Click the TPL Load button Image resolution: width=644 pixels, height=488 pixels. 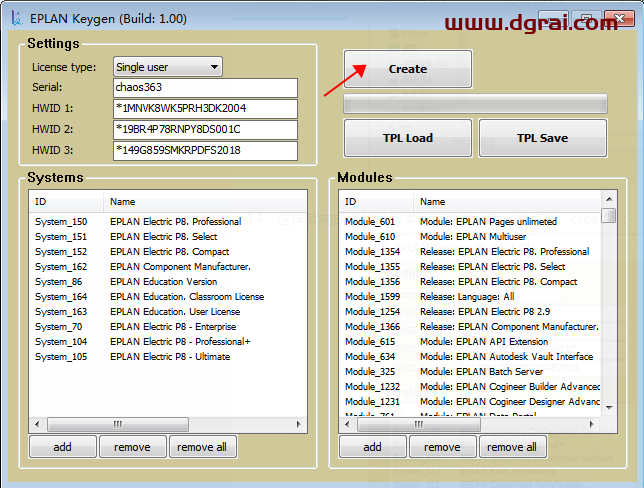[407, 138]
